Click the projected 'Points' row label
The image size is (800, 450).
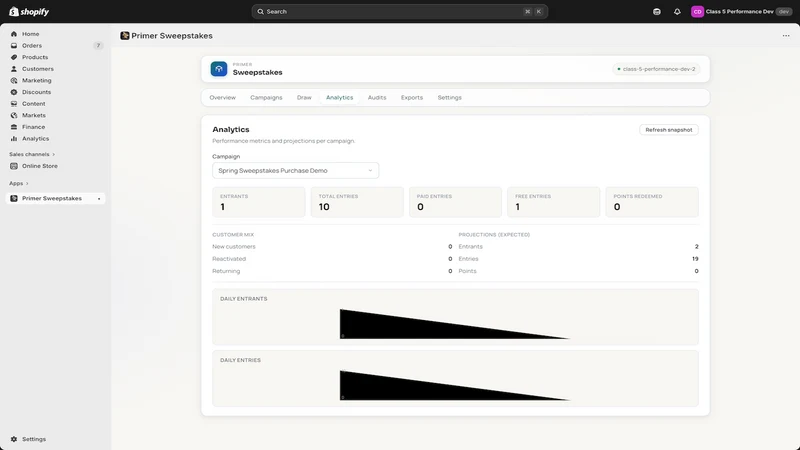click(467, 271)
